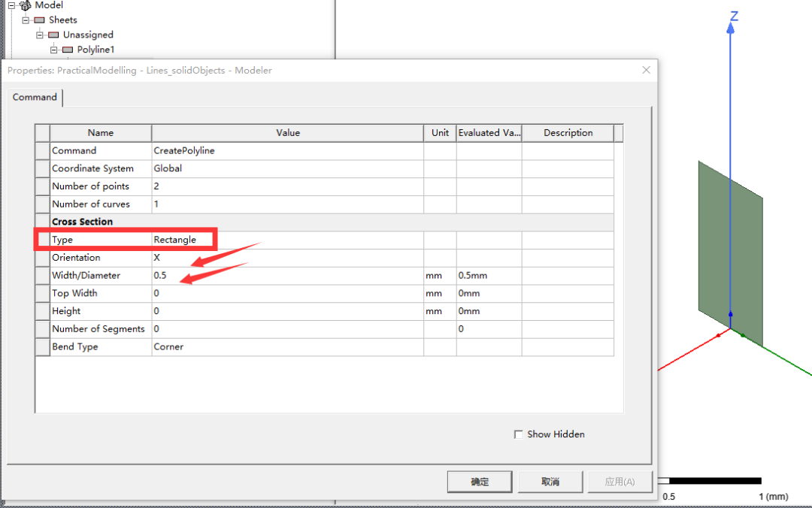
Task: Open the Type value Rectangle dropdown
Action: (x=287, y=240)
